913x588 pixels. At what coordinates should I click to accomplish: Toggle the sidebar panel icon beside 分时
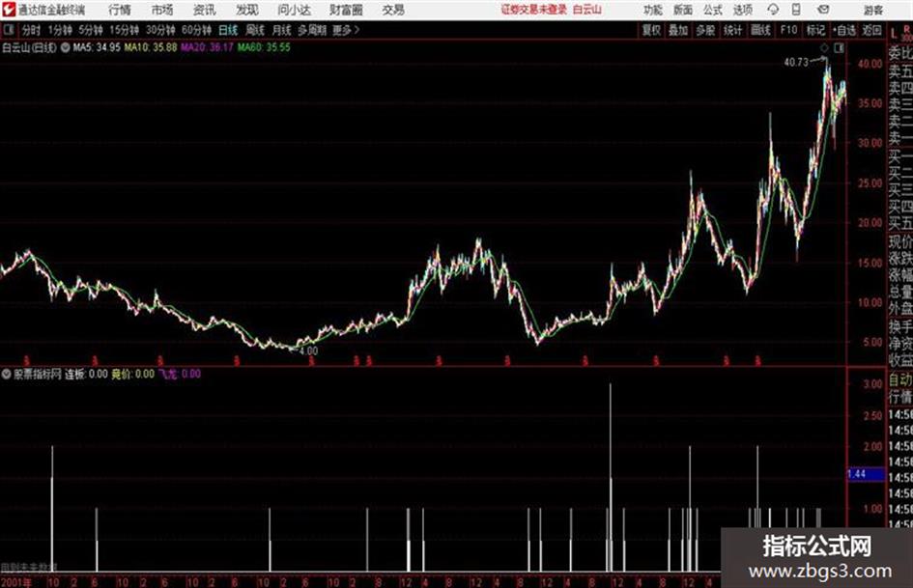9,30
